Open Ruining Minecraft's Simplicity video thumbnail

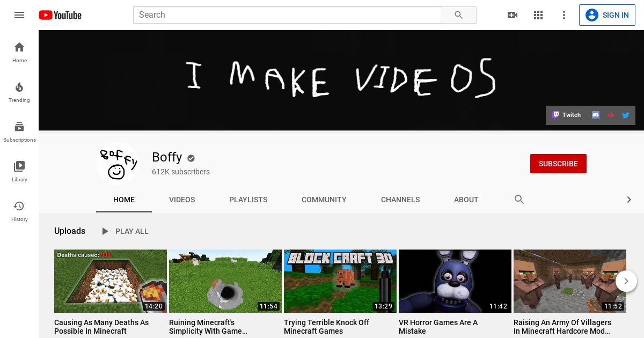click(225, 281)
